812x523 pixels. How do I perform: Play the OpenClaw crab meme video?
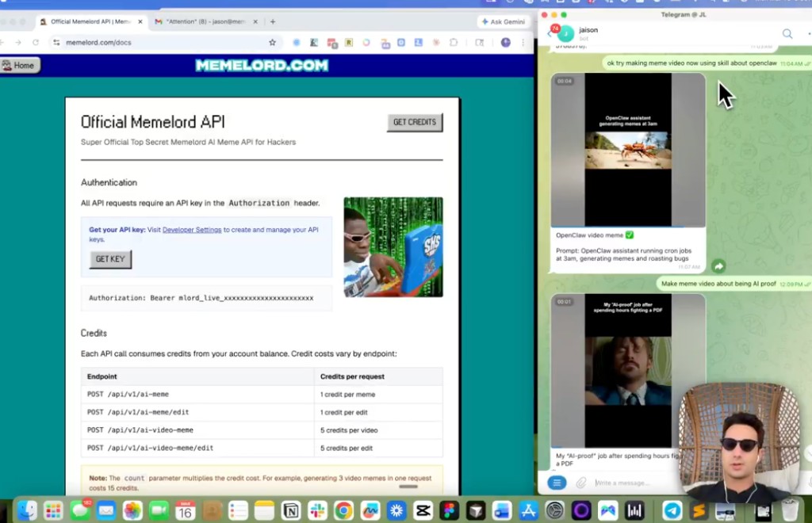tap(627, 151)
